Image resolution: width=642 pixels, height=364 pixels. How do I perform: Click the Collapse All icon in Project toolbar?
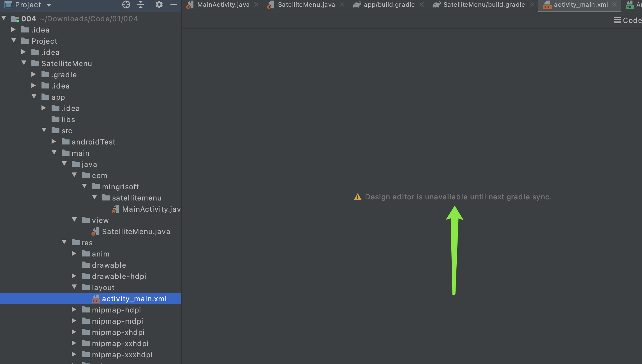pos(141,4)
